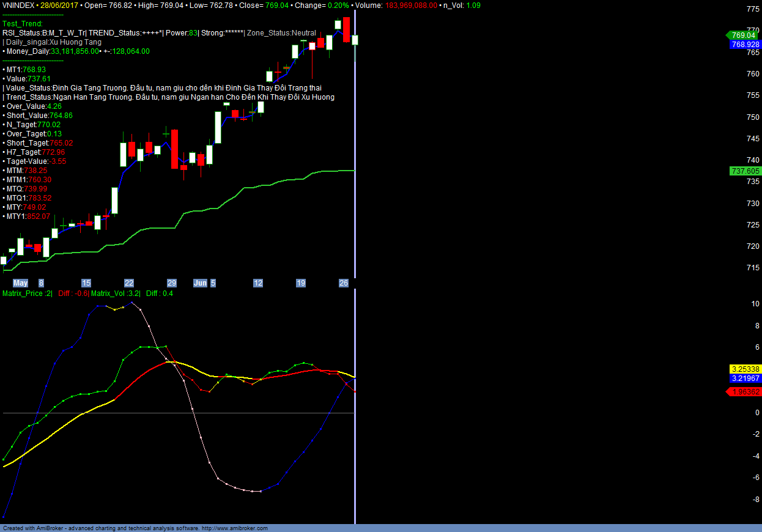Image resolution: width=762 pixels, height=532 pixels.
Task: Click the green 737.605 axis value tag
Action: click(745, 171)
